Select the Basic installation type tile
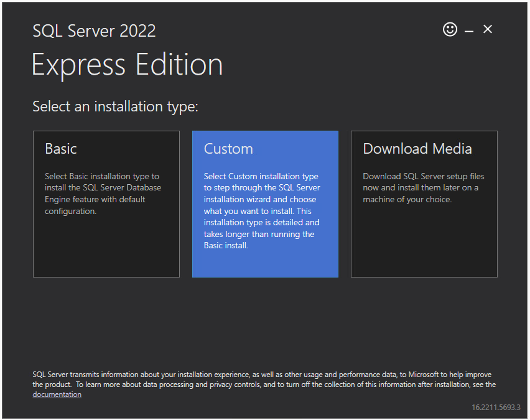This screenshot has width=530, height=420. point(106,203)
